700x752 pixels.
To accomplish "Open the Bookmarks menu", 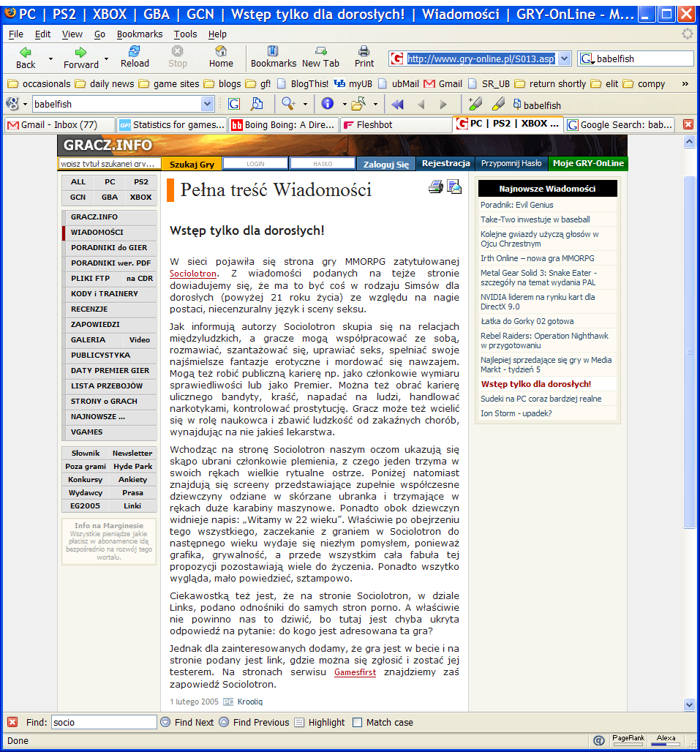I will [139, 34].
